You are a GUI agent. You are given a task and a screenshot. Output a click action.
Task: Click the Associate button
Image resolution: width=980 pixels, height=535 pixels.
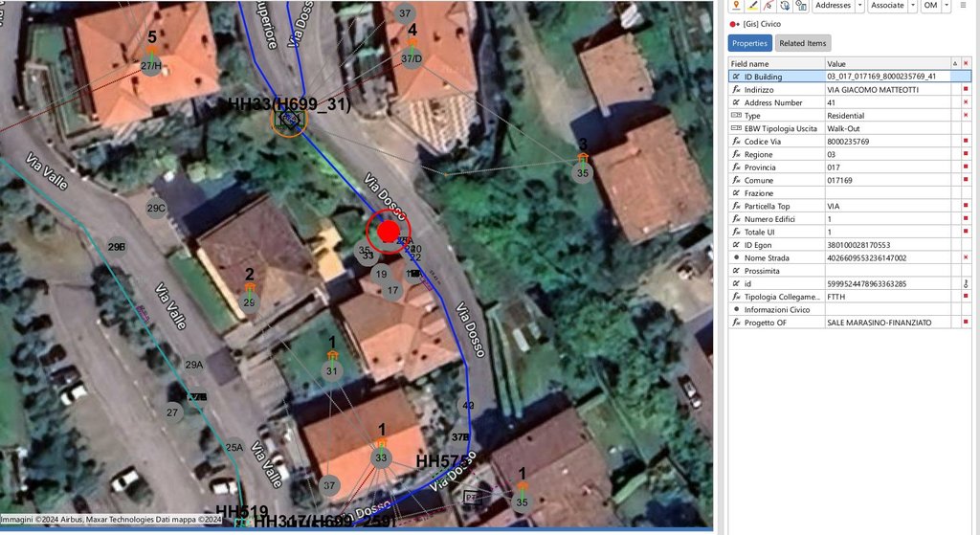(886, 6)
